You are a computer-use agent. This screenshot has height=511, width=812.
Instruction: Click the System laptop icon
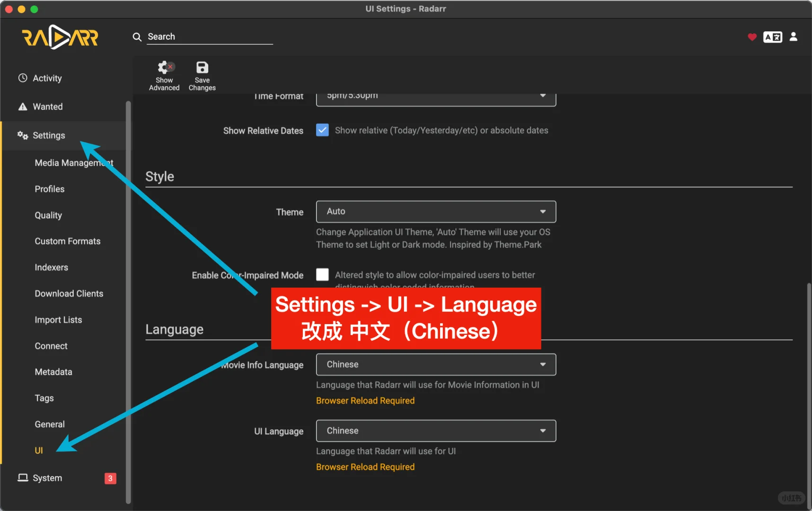23,477
